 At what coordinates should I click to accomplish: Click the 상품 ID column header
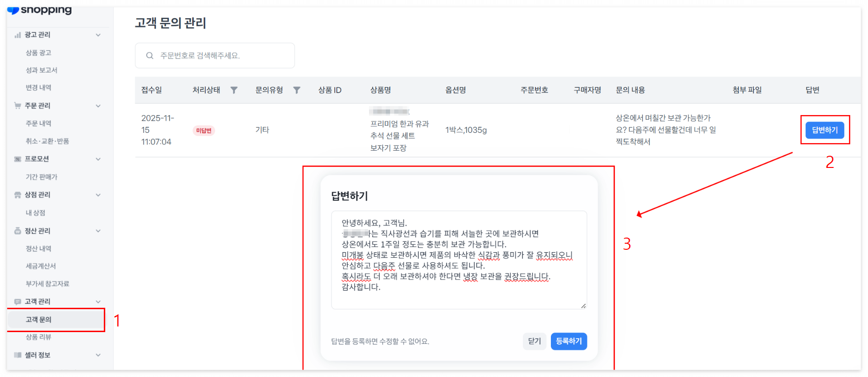330,90
